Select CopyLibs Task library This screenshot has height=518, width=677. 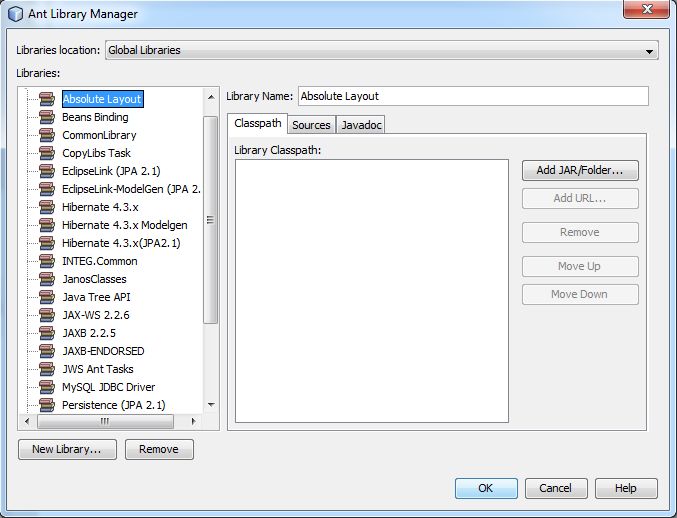click(96, 153)
